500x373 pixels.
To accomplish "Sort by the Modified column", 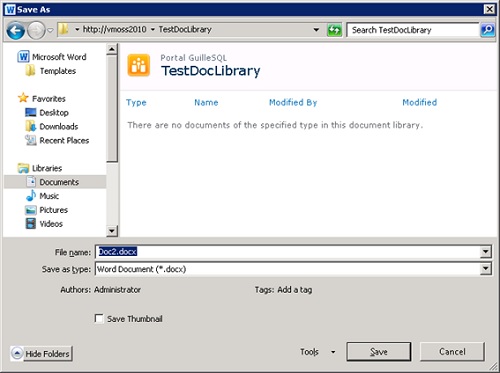I will (419, 102).
